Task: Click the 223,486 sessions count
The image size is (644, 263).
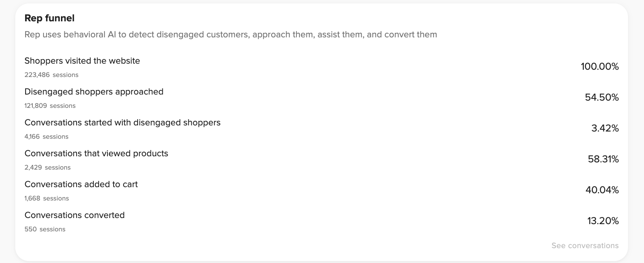Action: 51,75
